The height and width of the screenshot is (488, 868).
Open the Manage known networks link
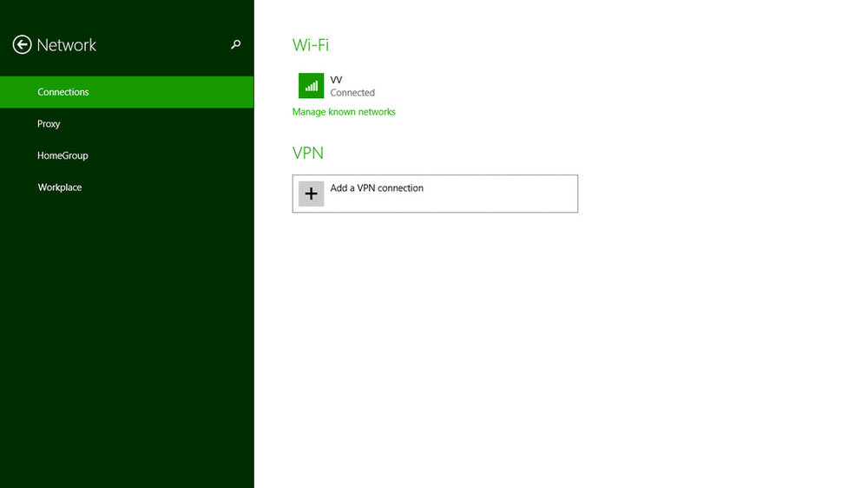[344, 112]
